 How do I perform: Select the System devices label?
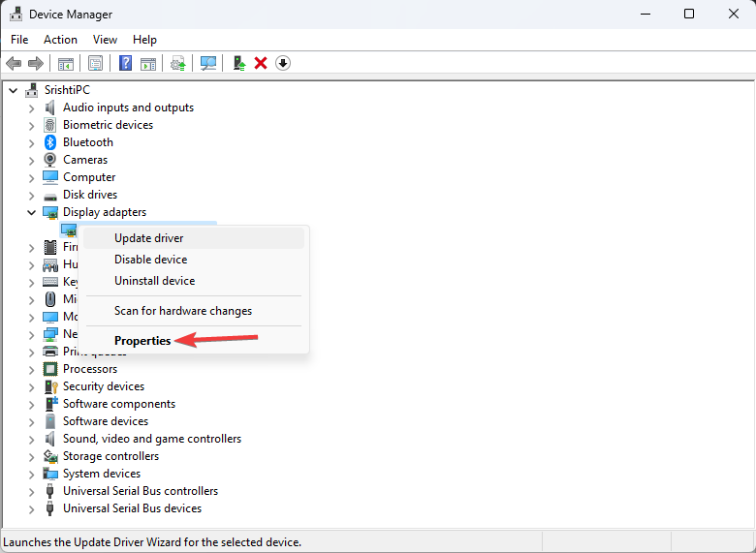(102, 474)
